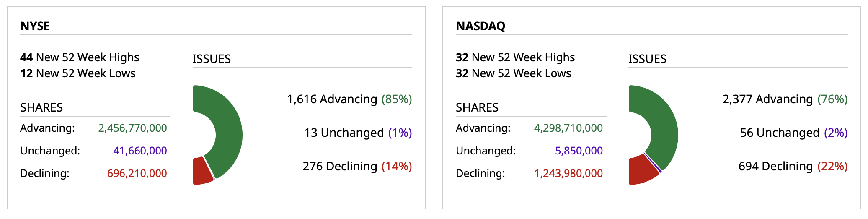This screenshot has width=868, height=219.
Task: Click the NASDAQ heading
Action: [480, 26]
